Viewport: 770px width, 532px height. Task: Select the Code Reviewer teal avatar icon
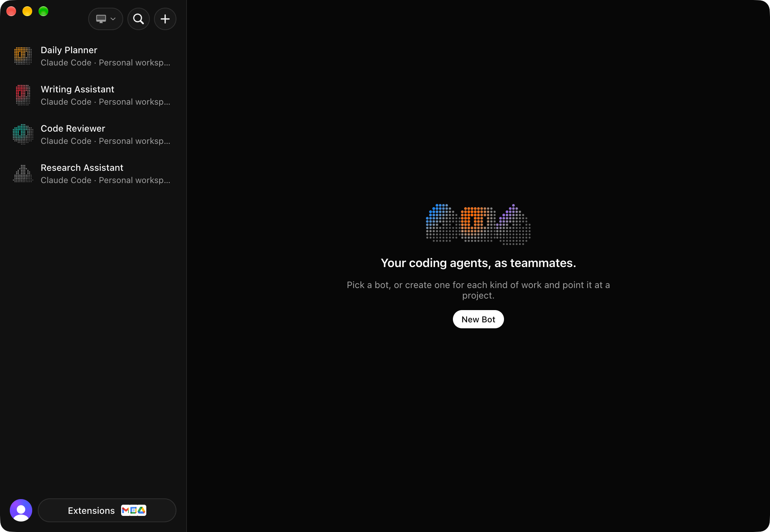point(23,134)
